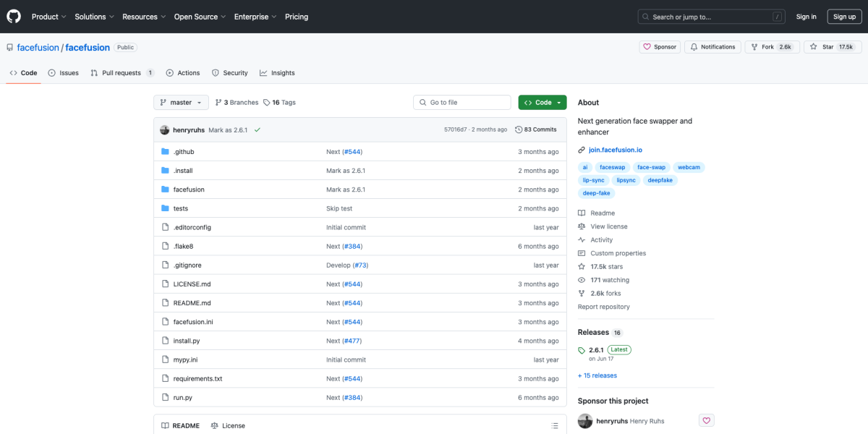This screenshot has width=868, height=434.
Task: Open the README outline list icon
Action: pos(555,426)
